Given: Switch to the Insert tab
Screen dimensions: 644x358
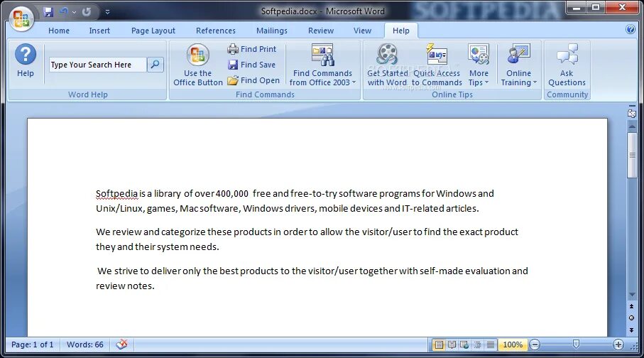Looking at the screenshot, I should 99,31.
